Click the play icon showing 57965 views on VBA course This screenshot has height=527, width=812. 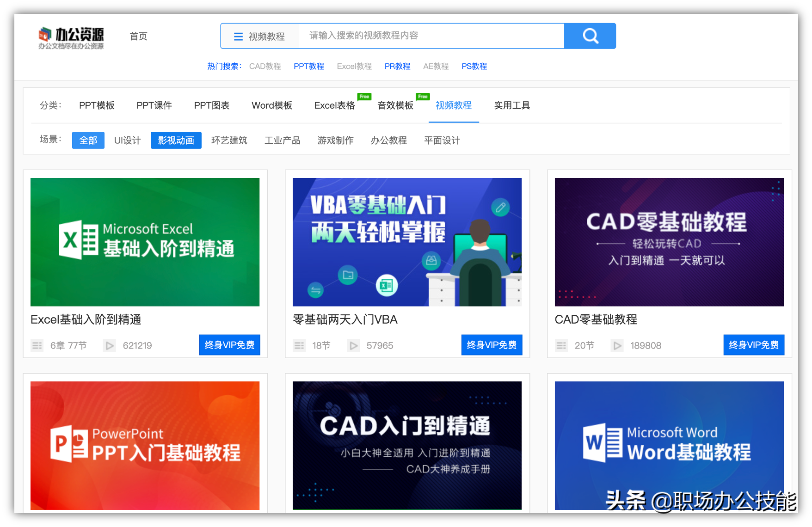coord(354,345)
